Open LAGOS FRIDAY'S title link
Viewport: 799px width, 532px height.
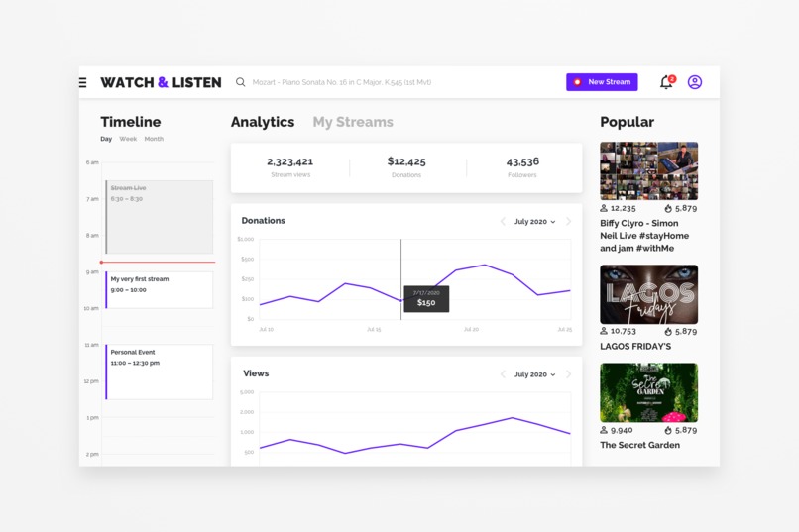click(x=635, y=346)
